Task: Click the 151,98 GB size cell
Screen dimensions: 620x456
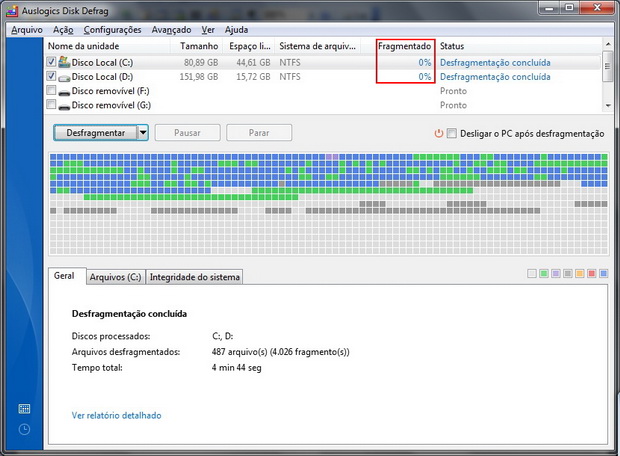Action: [199, 77]
